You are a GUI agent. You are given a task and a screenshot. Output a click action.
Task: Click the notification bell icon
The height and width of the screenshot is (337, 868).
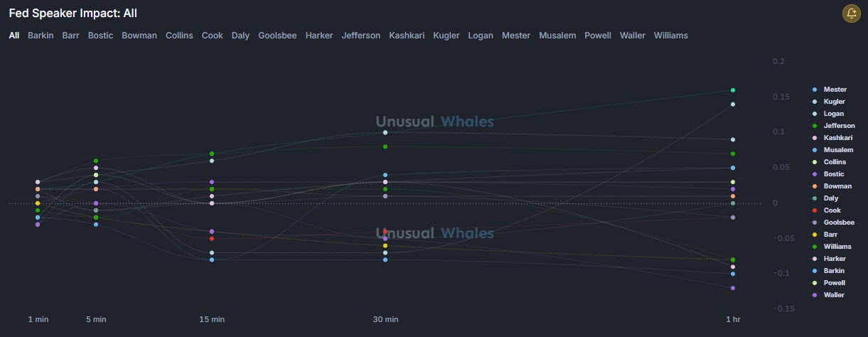pos(850,13)
